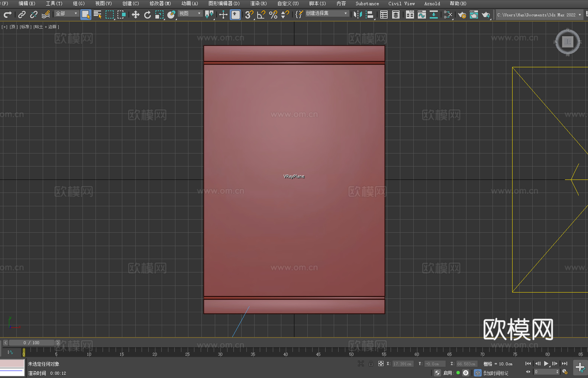Open Schematic View icon
This screenshot has height=378, width=588.
point(434,14)
